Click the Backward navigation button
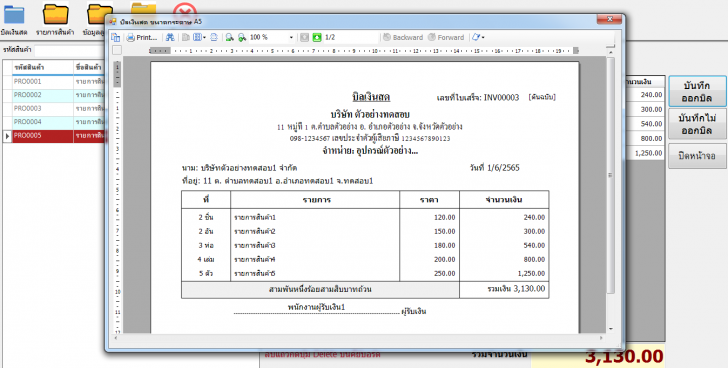 pyautogui.click(x=403, y=37)
